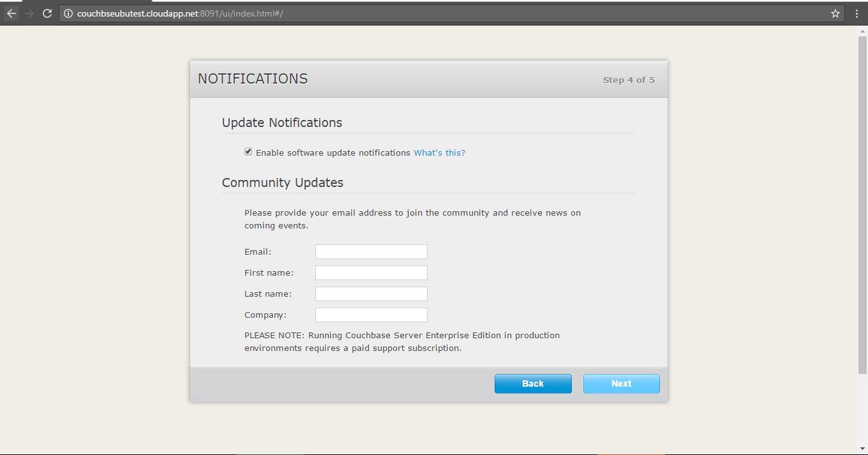Screen dimensions: 868x455
Task: Click the First name input field
Action: [x=371, y=272]
